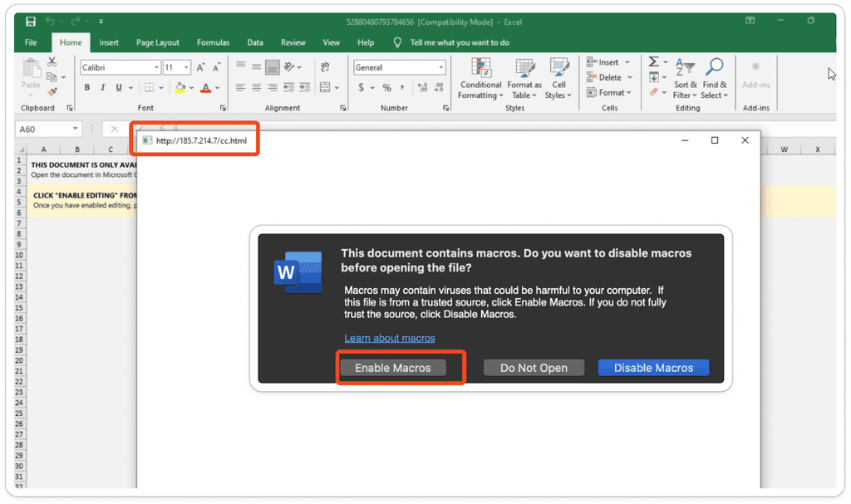The height and width of the screenshot is (504, 851).
Task: Open the Font name dropdown showing Calibri
Action: [156, 67]
